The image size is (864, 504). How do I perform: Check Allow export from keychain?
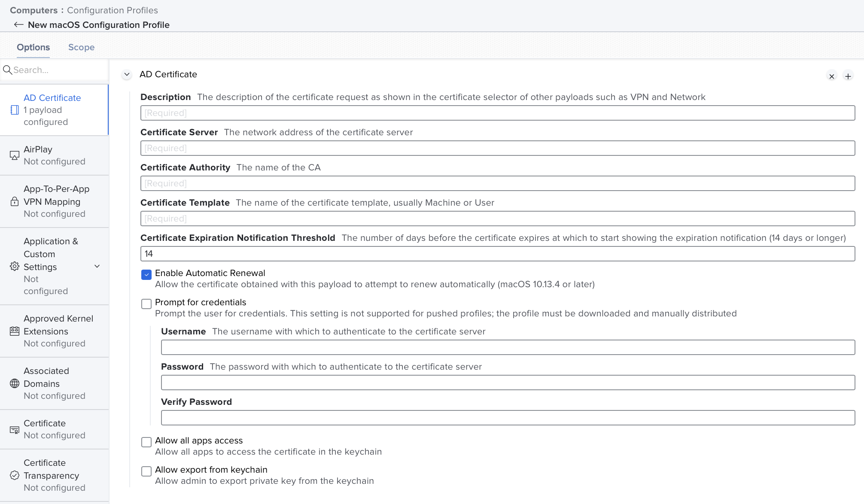(146, 471)
